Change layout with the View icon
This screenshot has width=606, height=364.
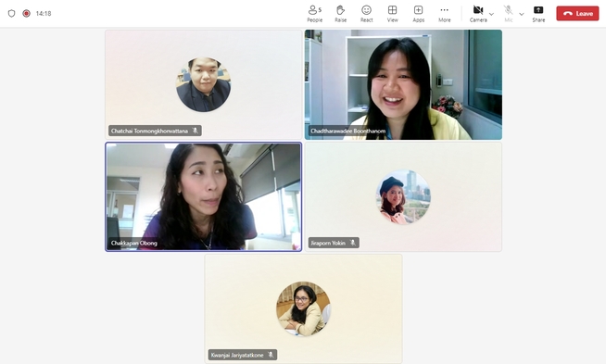[x=392, y=14]
